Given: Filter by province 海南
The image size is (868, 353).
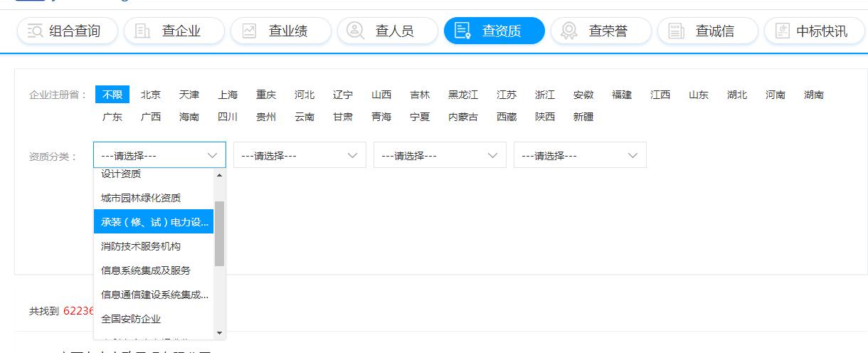Looking at the screenshot, I should point(189,117).
